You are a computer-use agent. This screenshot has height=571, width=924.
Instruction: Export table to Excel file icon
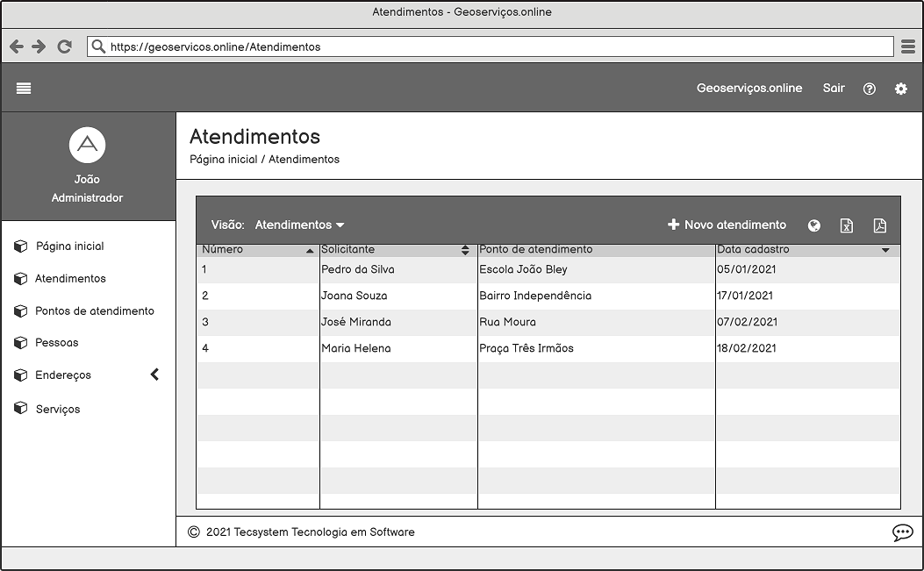(x=846, y=225)
